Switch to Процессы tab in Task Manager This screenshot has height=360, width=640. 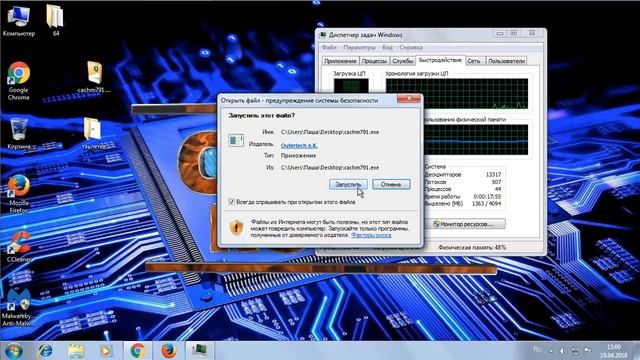tap(374, 61)
